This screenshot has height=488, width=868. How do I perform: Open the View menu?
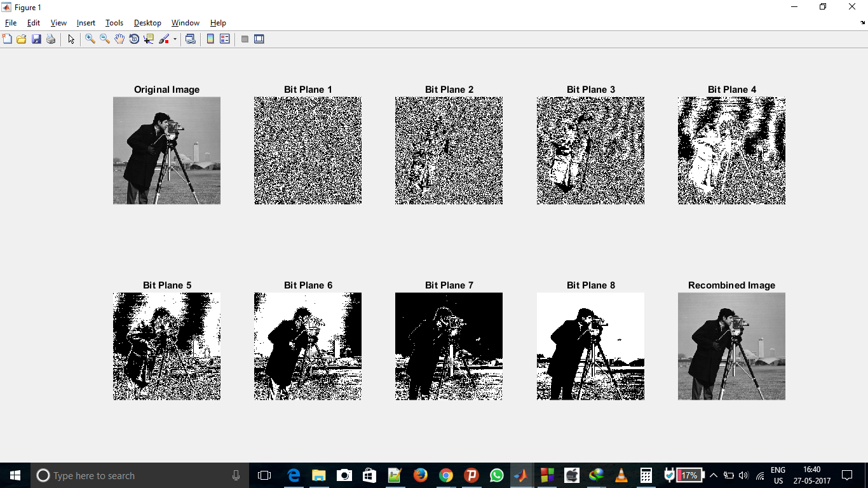click(x=58, y=23)
